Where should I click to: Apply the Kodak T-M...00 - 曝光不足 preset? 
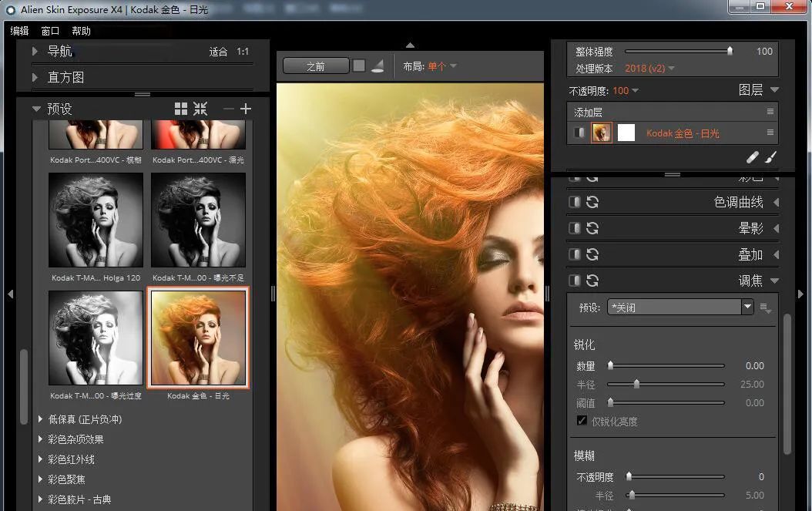click(198, 220)
